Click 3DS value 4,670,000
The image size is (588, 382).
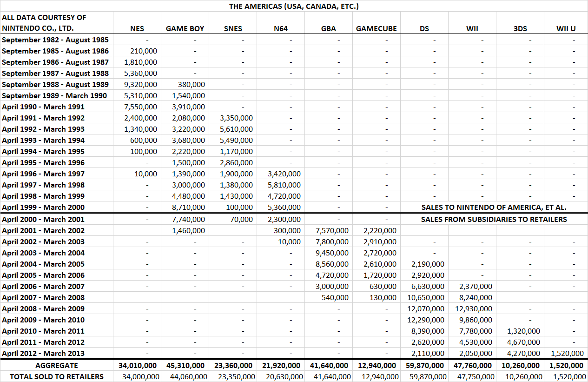click(x=524, y=342)
